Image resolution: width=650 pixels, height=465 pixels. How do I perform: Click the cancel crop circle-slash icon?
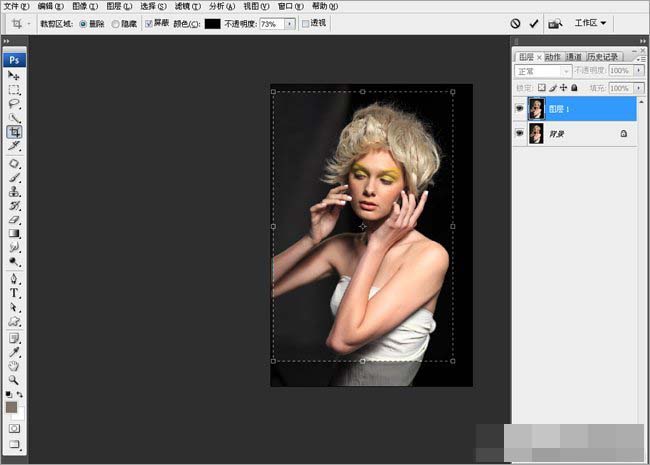click(515, 23)
